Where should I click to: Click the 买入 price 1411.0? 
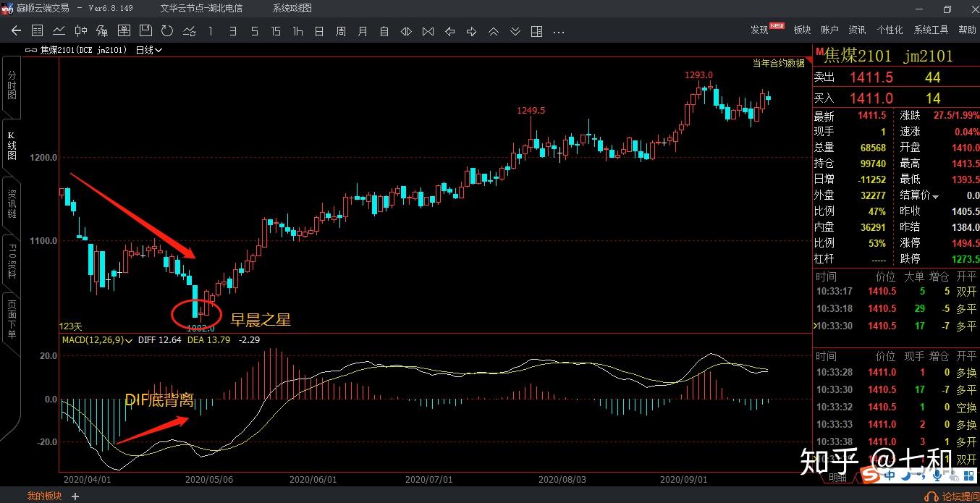click(x=871, y=98)
